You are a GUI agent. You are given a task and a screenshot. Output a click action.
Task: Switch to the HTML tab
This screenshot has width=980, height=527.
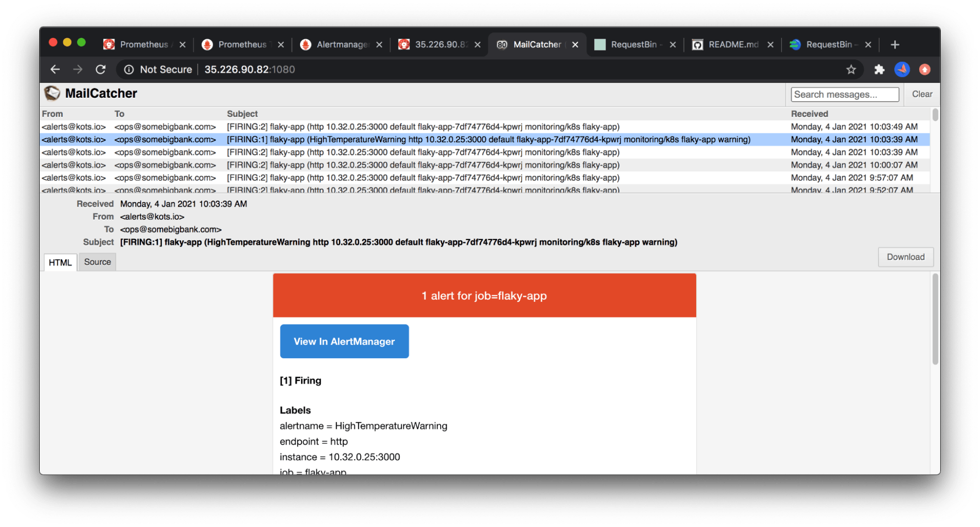tap(60, 262)
